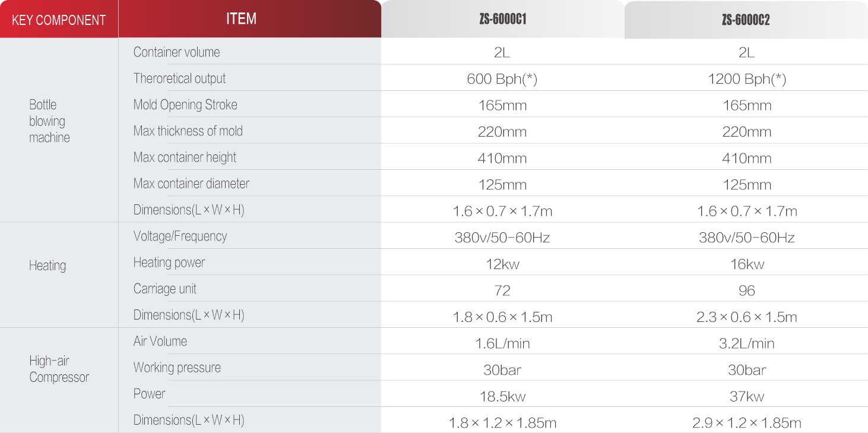The height and width of the screenshot is (433, 868).
Task: Select the Bottle blowing machine category
Action: tap(50, 121)
